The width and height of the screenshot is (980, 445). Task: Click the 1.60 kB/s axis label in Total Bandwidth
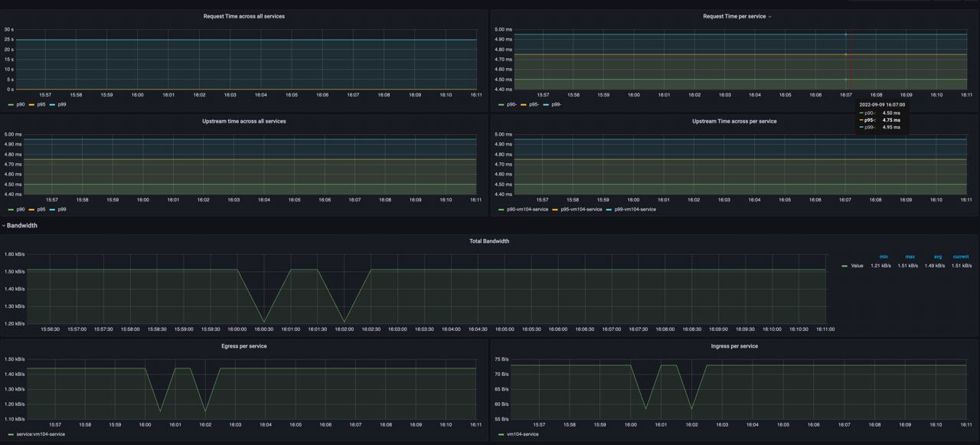point(15,254)
